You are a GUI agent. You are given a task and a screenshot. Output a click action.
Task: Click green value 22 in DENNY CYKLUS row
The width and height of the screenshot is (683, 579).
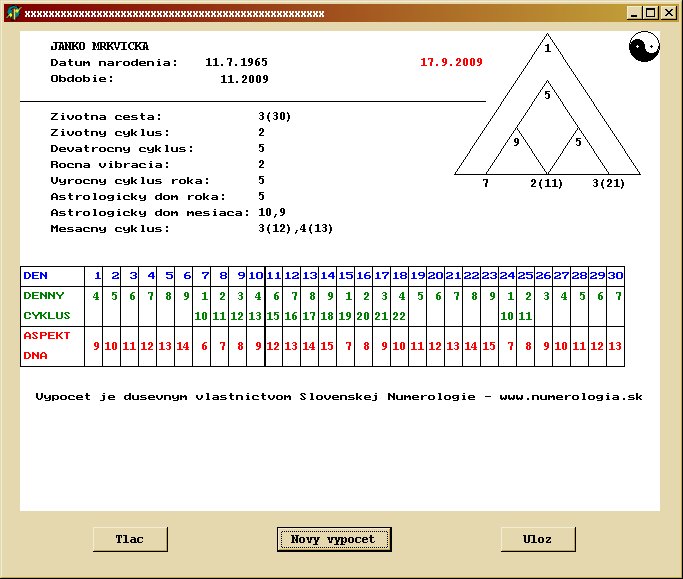click(399, 316)
